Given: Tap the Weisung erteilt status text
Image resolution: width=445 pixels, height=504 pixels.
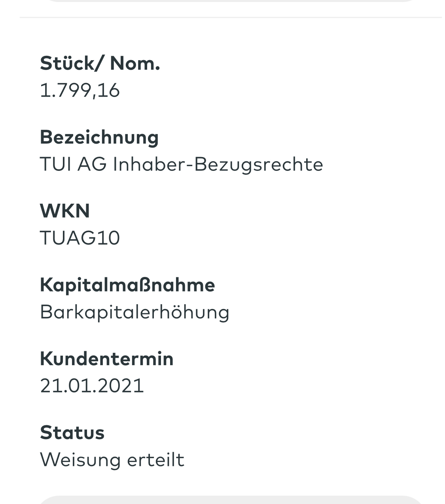Looking at the screenshot, I should tap(112, 460).
